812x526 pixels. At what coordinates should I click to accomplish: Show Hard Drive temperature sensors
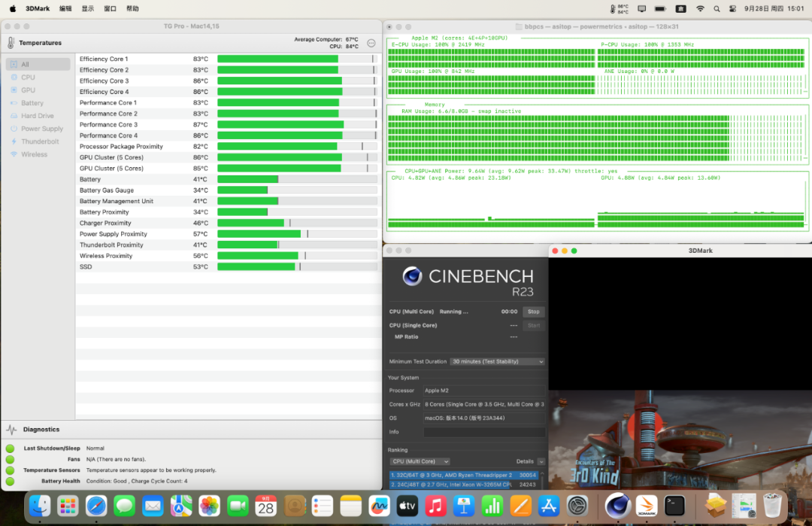[37, 116]
